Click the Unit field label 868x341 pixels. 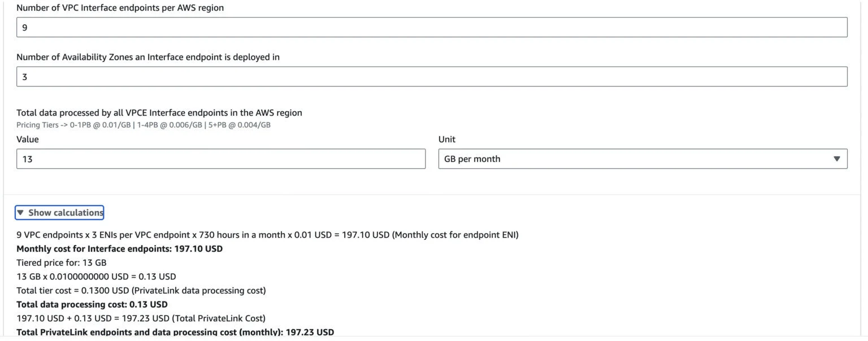(x=446, y=139)
